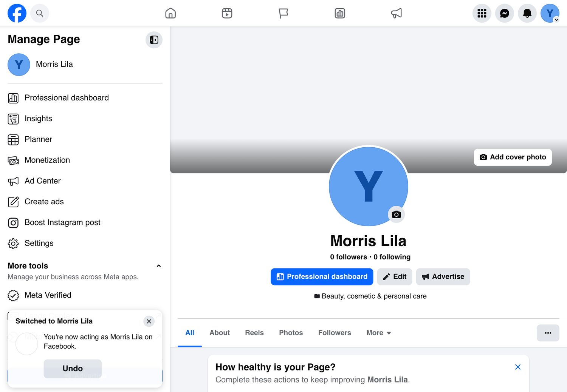The width and height of the screenshot is (567, 392).
Task: Switch to the About tab
Action: (220, 333)
